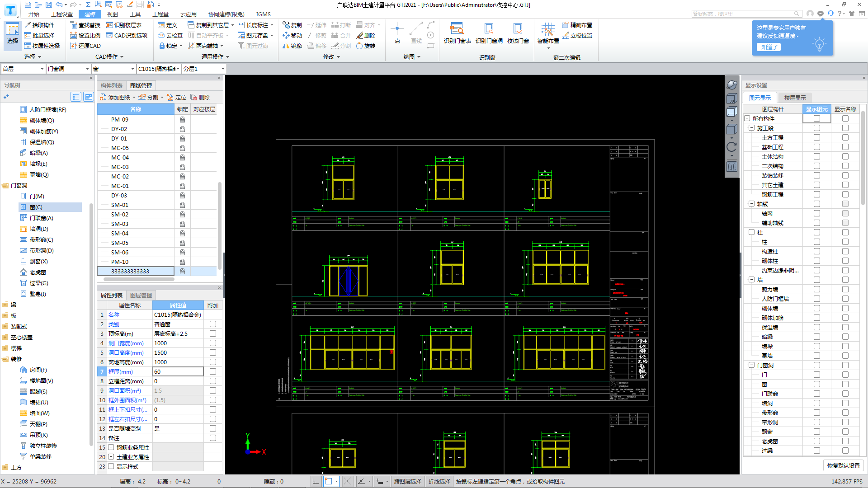
Task: Click the lock icon for PM-09
Action: tap(182, 120)
